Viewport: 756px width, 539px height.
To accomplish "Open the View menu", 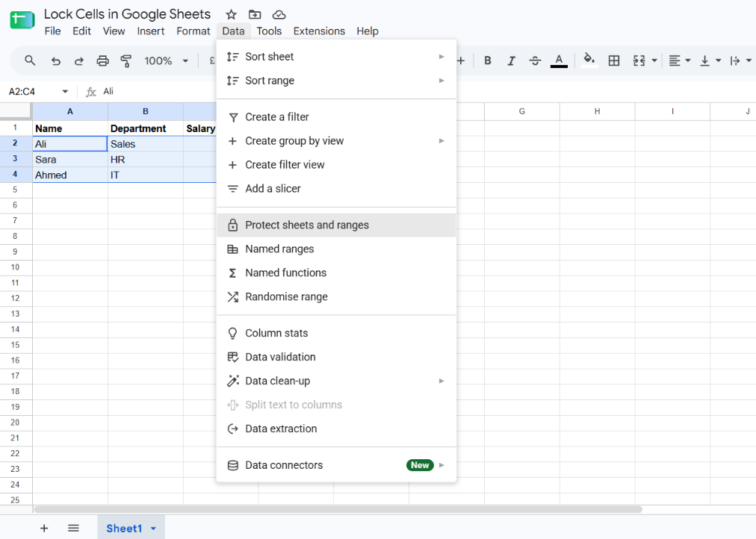I will pyautogui.click(x=114, y=31).
